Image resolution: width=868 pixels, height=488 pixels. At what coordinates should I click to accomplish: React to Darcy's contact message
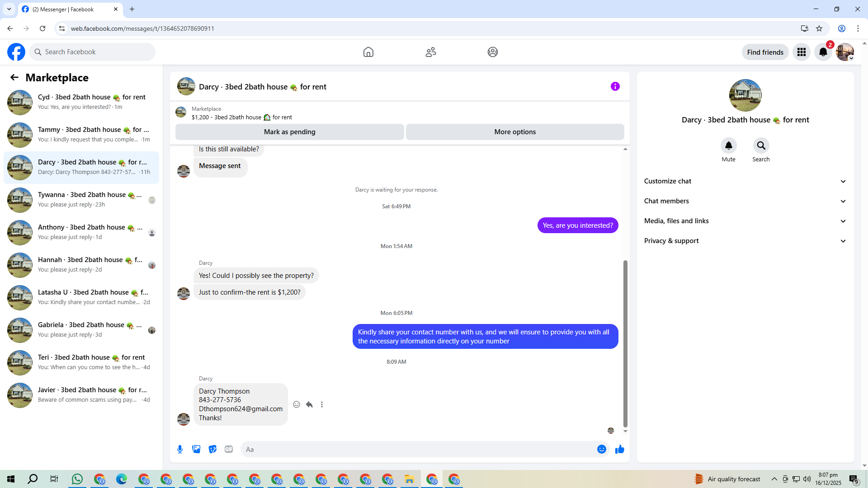pyautogui.click(x=297, y=404)
